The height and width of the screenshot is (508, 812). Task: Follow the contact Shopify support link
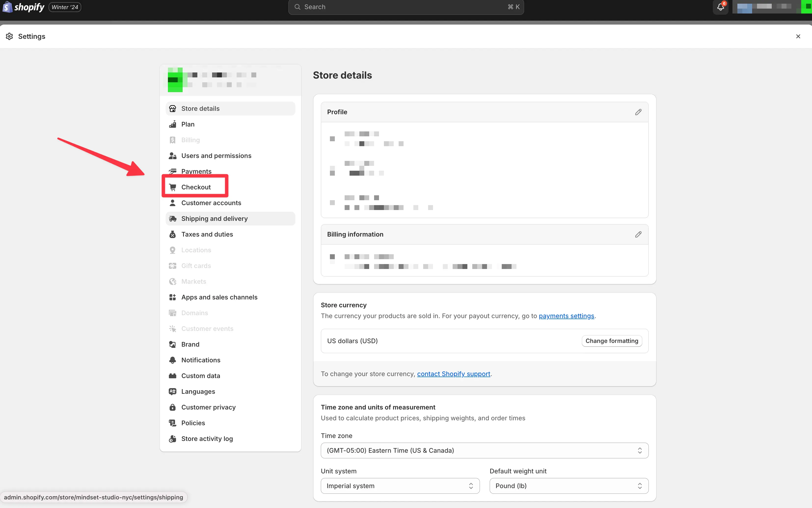click(454, 374)
